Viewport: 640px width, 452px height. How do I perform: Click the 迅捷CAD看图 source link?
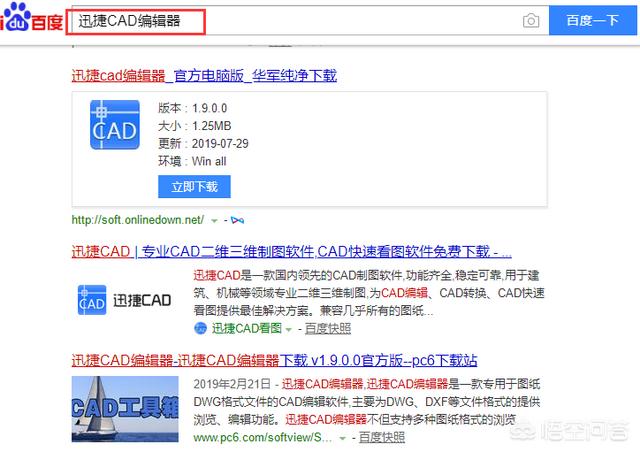click(x=247, y=328)
